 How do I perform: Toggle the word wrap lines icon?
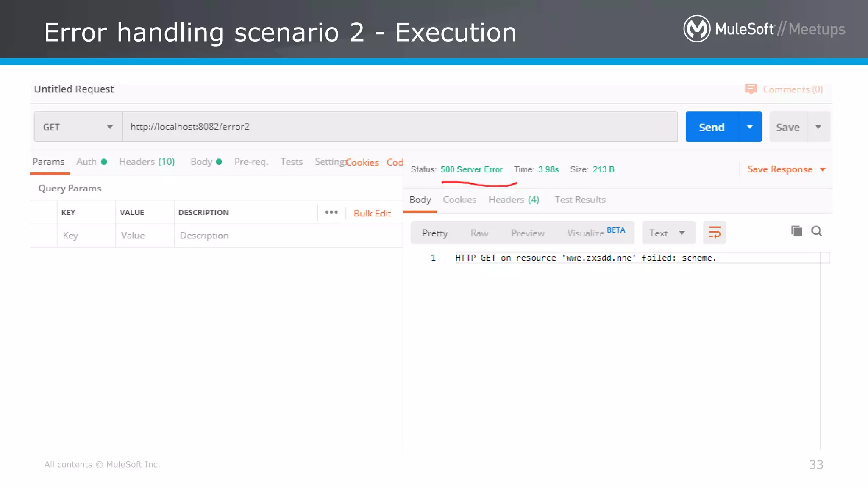tap(715, 233)
